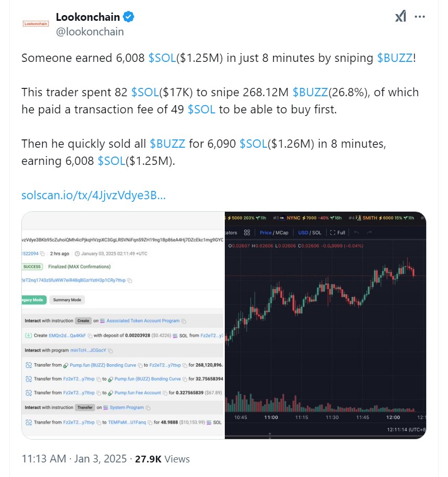
Task: Open the Grok explain icon on the post
Action: pyautogui.click(x=400, y=17)
